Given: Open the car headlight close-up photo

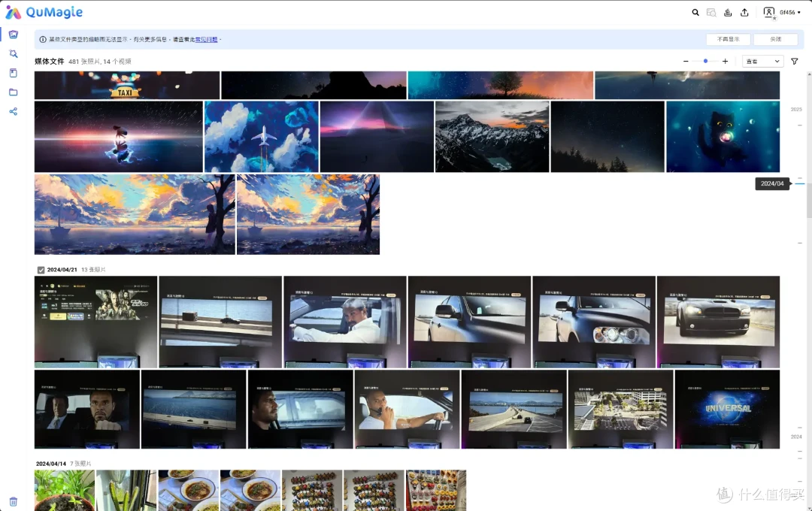Looking at the screenshot, I should [x=594, y=322].
